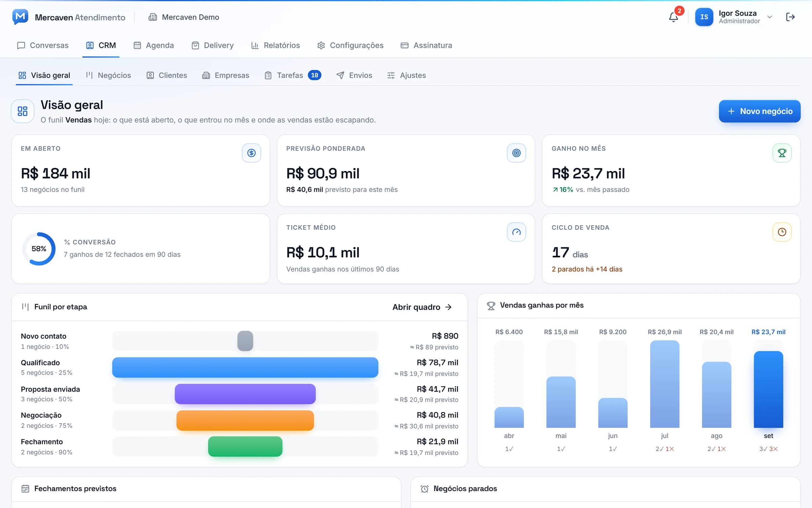Open the Empresas sub-tab
Screen dimensions: 812x508
click(226, 75)
